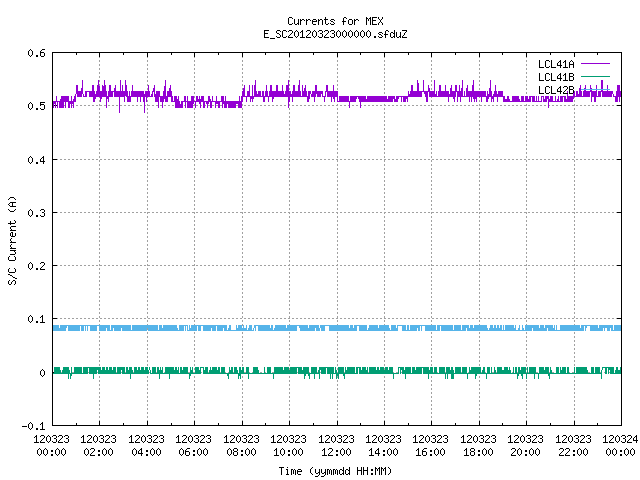Click the x-axis tick 120323 00:00

[x=51, y=445]
